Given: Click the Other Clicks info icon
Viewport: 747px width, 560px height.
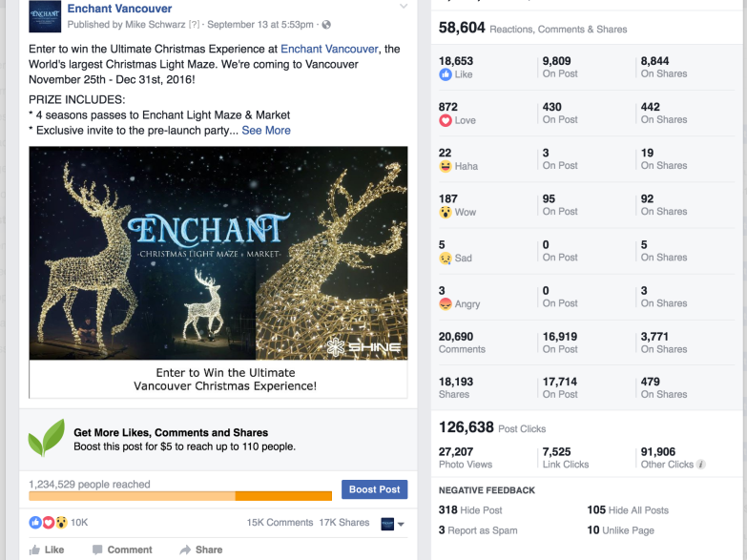Looking at the screenshot, I should 701,465.
